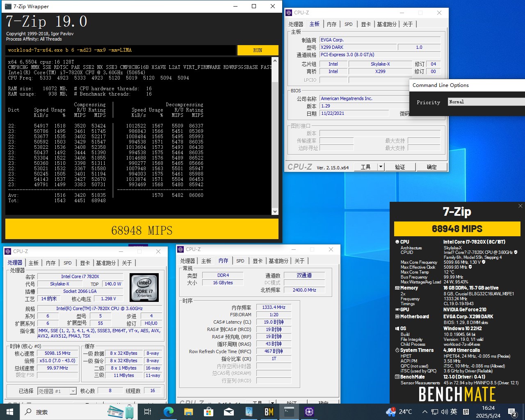
Task: Close the BenchMate 7-Zip result panel
Action: click(520, 206)
